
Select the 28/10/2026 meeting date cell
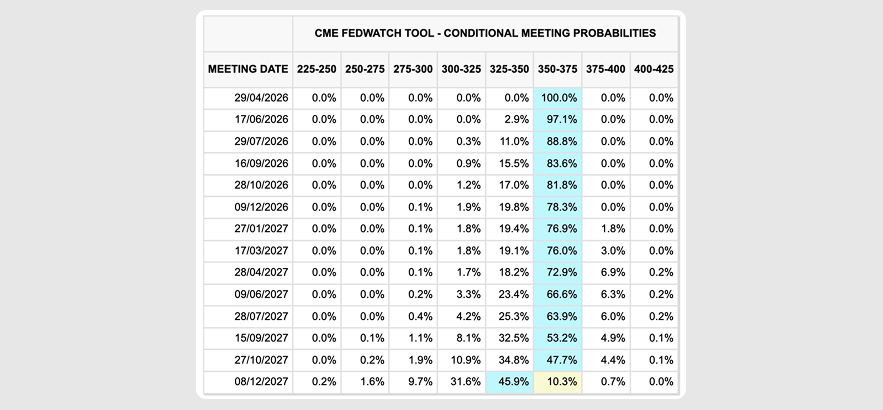point(261,185)
